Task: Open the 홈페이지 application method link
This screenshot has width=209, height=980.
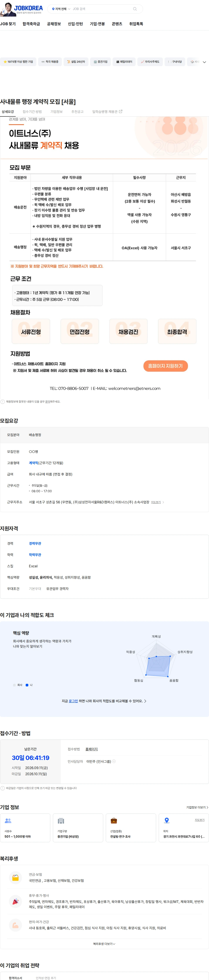Action: (91, 749)
